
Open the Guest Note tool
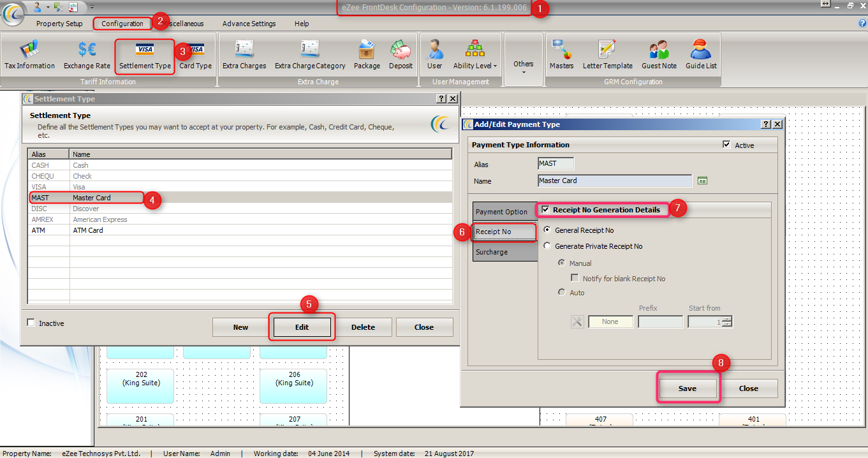point(659,54)
